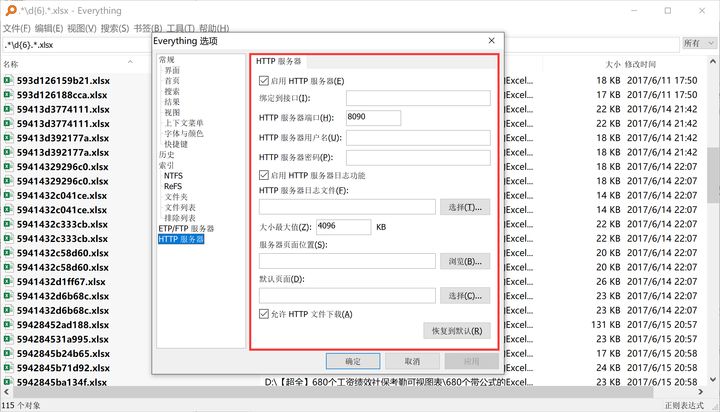Viewport: 720px width, 412px height.
Task: Select ReFS in the options tree
Action: coord(173,186)
